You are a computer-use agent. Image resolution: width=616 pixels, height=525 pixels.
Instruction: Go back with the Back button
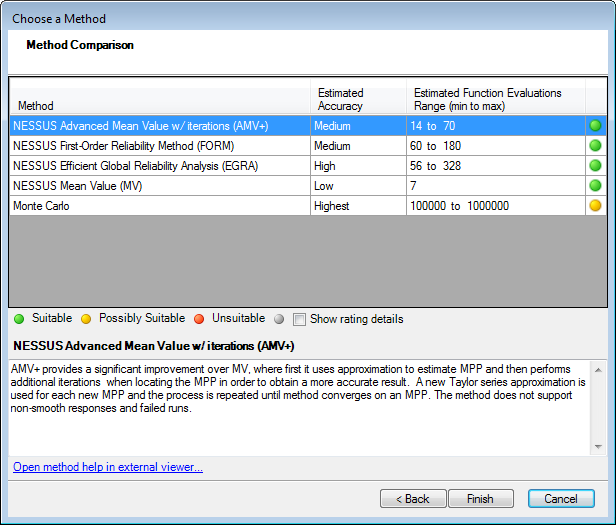click(412, 498)
